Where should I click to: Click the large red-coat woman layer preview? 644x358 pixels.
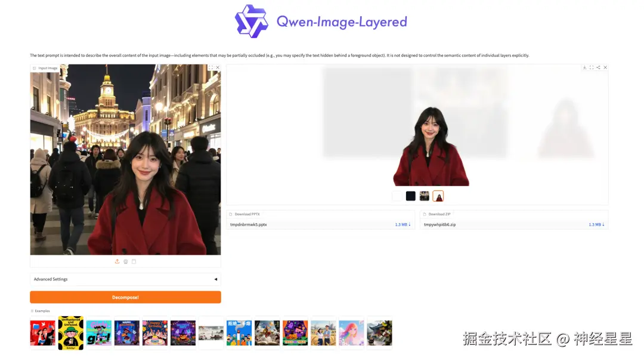[x=431, y=146]
